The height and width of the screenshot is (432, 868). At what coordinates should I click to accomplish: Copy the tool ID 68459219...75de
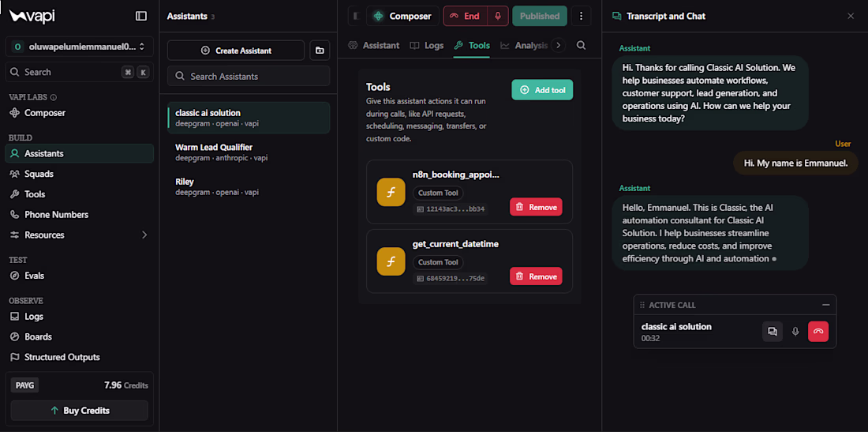click(451, 278)
